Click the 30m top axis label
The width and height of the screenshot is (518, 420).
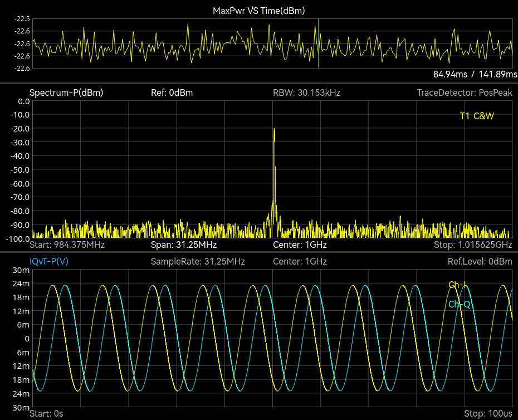tap(21, 270)
